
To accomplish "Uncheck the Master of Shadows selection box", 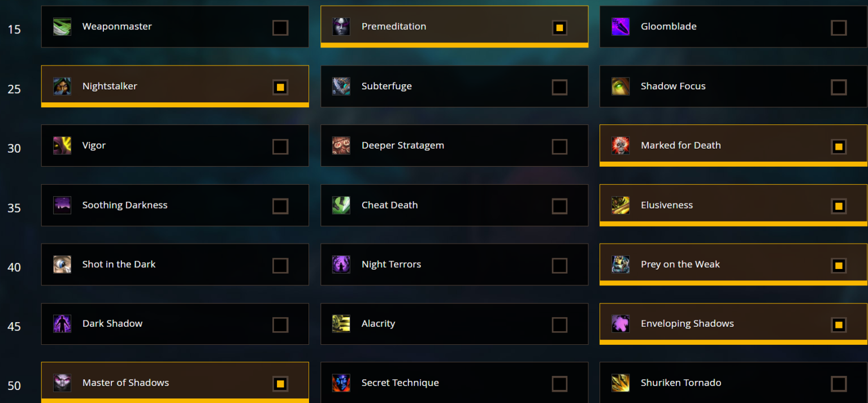I will [x=280, y=383].
